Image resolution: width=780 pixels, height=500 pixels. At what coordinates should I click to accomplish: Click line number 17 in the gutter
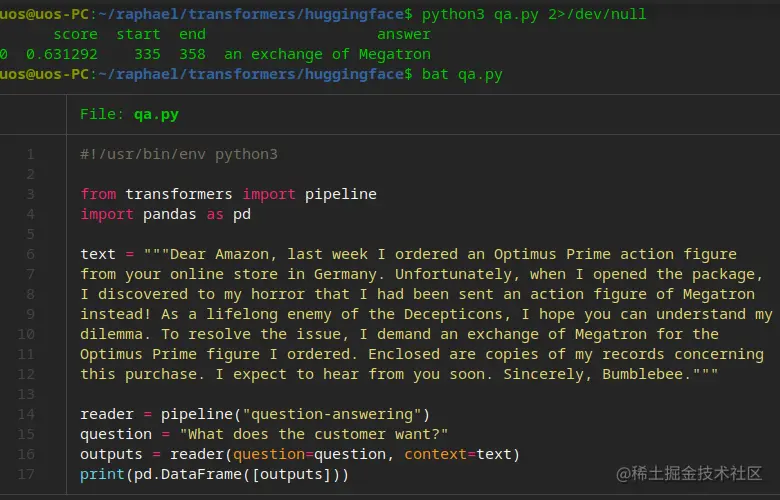(26, 474)
